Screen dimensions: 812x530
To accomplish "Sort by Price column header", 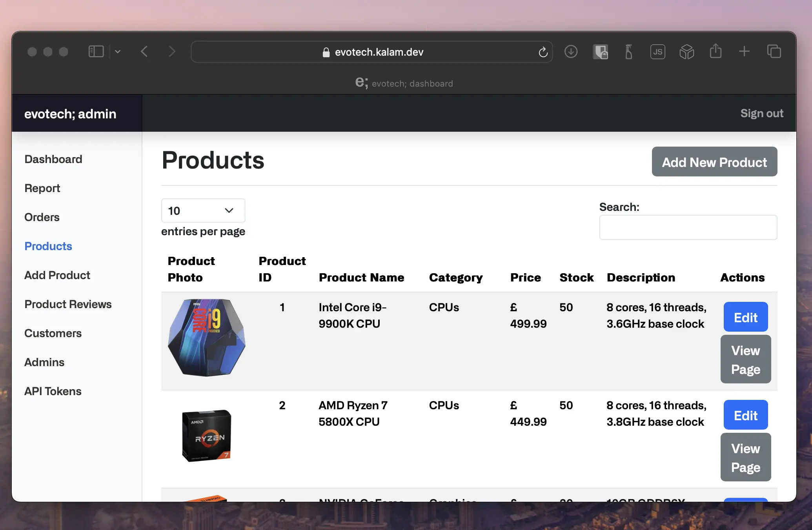I will pos(525,278).
